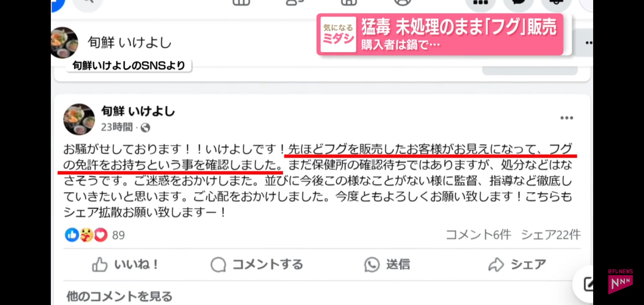Image resolution: width=644 pixels, height=305 pixels.
Task: Click the シェア share button
Action: point(517,265)
